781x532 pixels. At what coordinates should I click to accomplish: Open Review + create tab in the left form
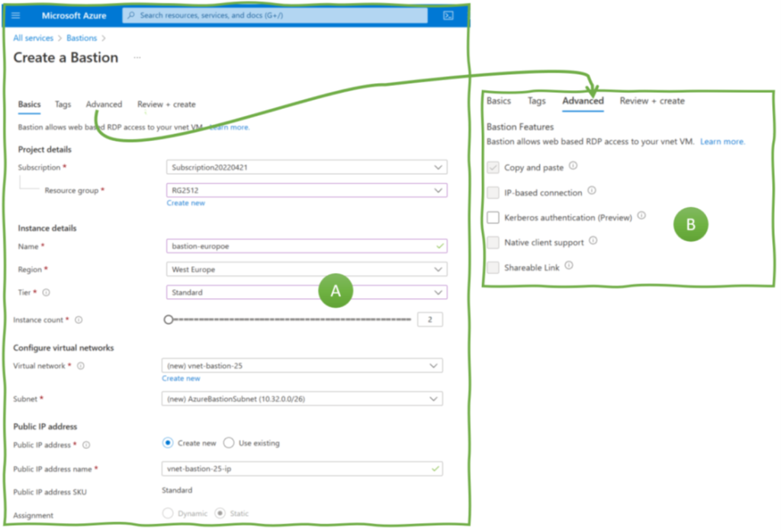(x=166, y=104)
